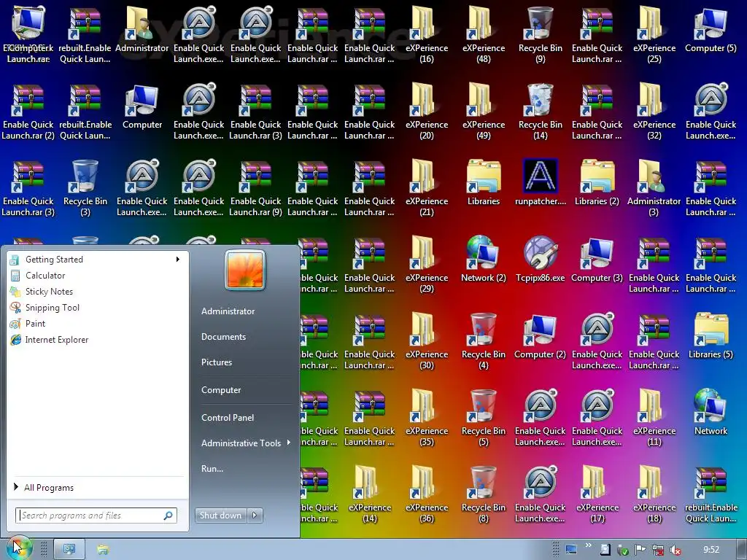
Task: Select the eXPerience (11) folder shortcut
Action: (654, 419)
